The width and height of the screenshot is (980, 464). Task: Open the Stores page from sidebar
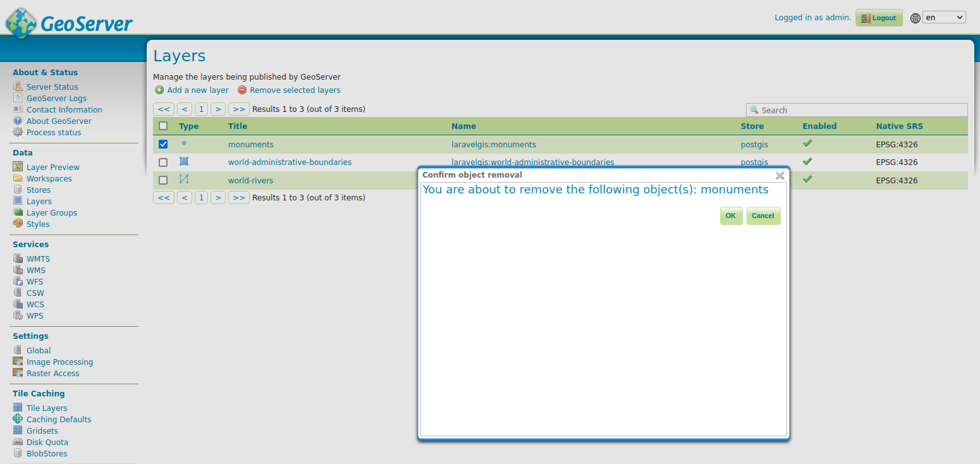tap(38, 190)
